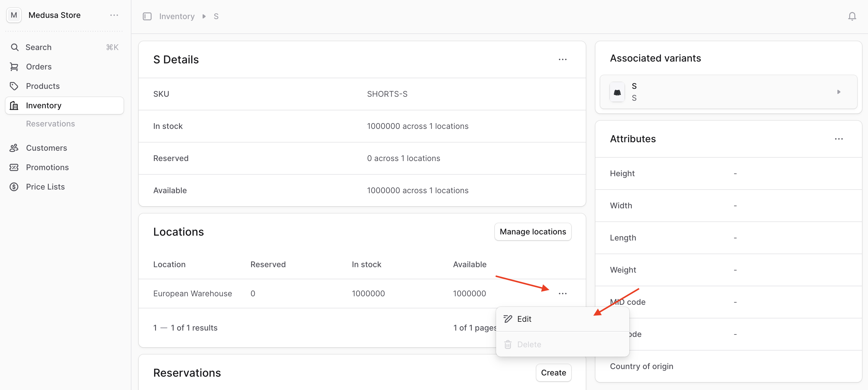Open the European Warehouse row menu
This screenshot has width=868, height=390.
click(x=562, y=293)
